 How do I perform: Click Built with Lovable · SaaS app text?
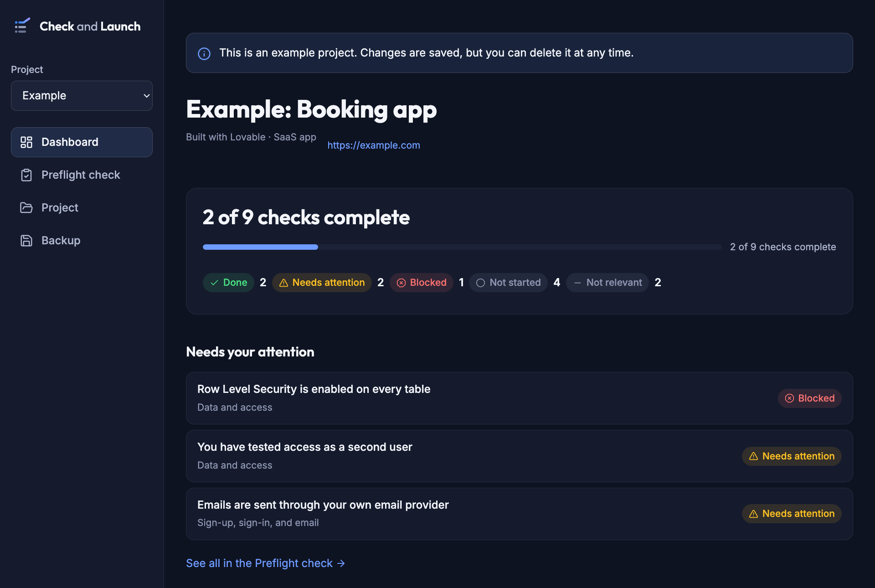coord(251,137)
